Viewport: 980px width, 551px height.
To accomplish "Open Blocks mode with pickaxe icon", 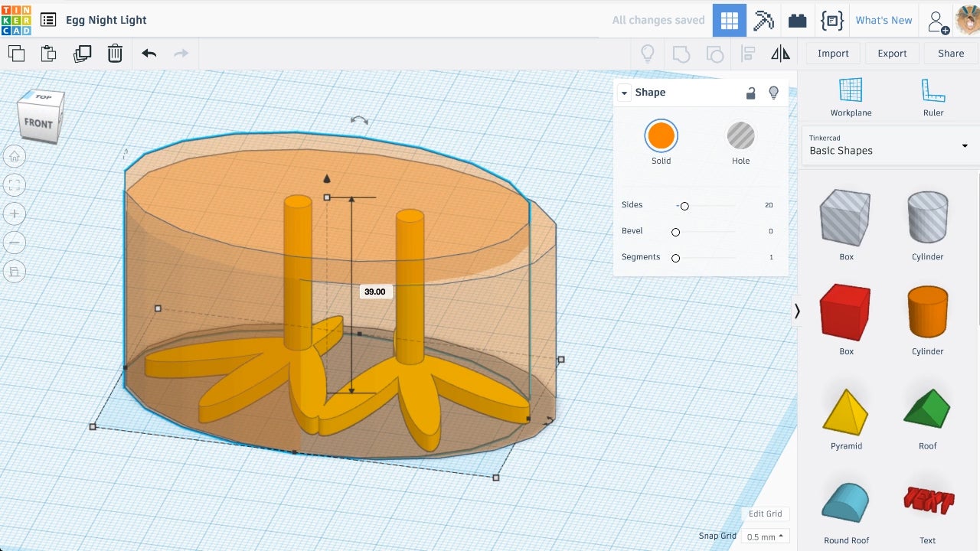I will tap(763, 21).
